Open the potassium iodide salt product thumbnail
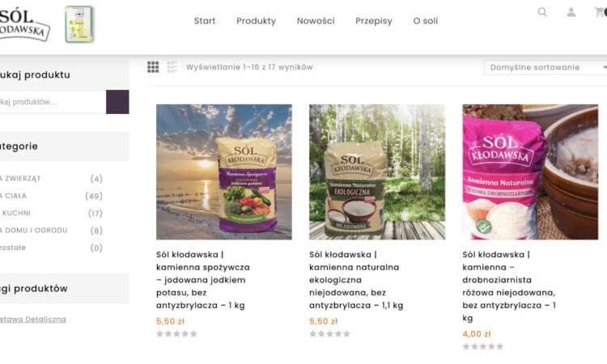Screen dimensions: 607x364 click(x=224, y=171)
